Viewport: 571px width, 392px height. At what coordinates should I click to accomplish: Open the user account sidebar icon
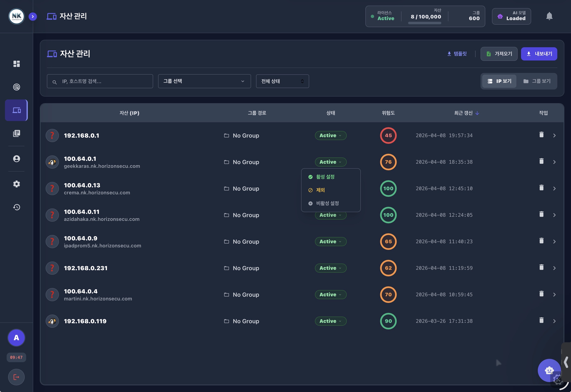pos(16,159)
